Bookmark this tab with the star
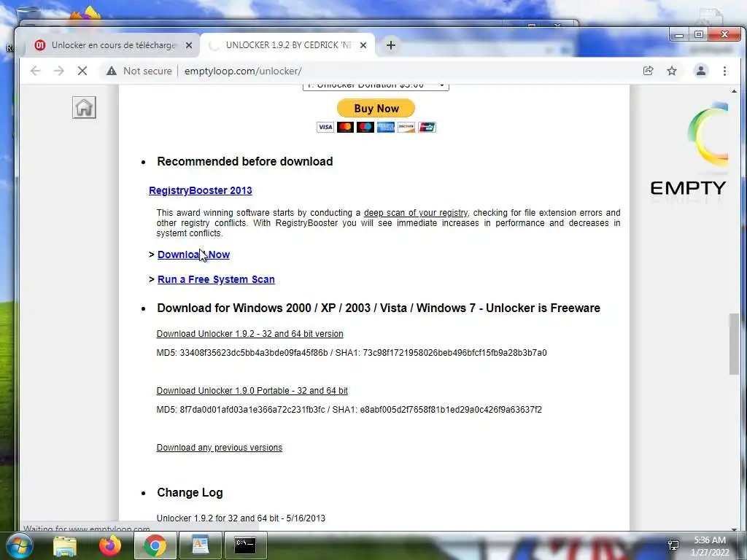Screen dimensions: 747x560 (672, 71)
